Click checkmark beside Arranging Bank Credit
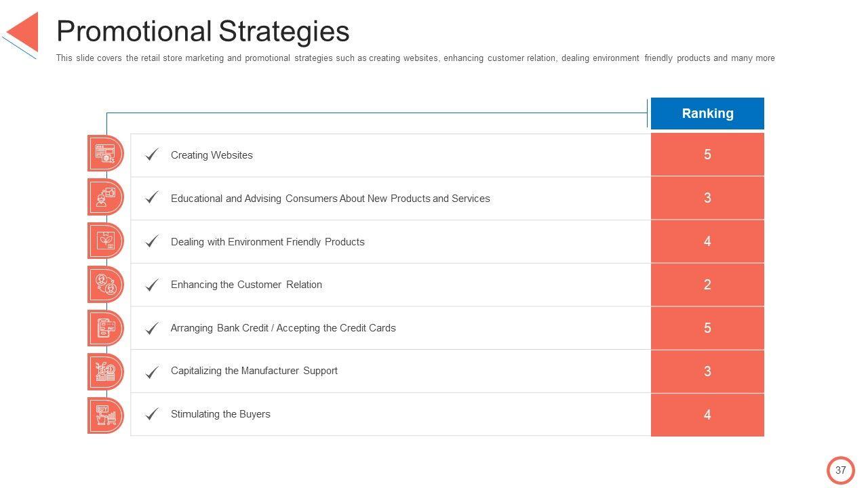The width and height of the screenshot is (868, 488). (152, 328)
